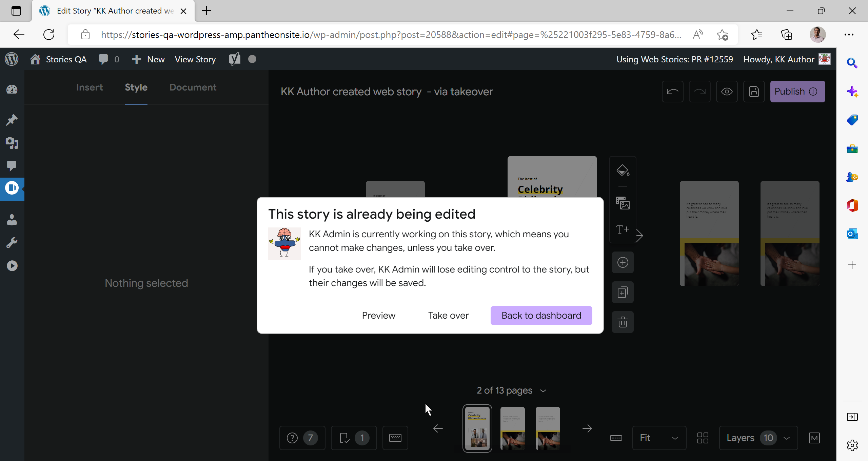The height and width of the screenshot is (461, 868).
Task: Open the checklist button with 1 issue
Action: point(354,438)
